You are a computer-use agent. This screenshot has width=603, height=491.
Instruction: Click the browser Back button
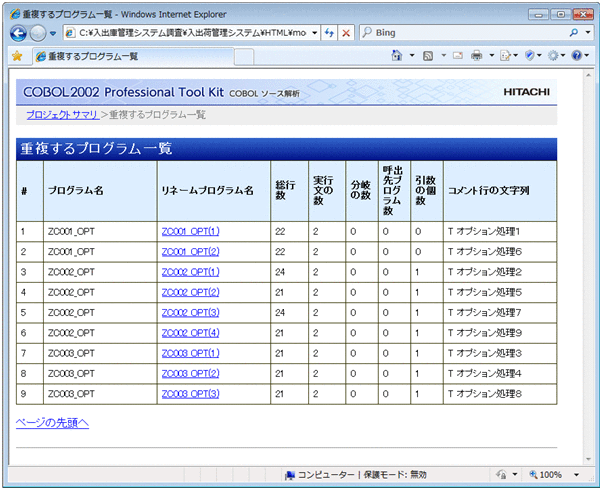pyautogui.click(x=18, y=33)
